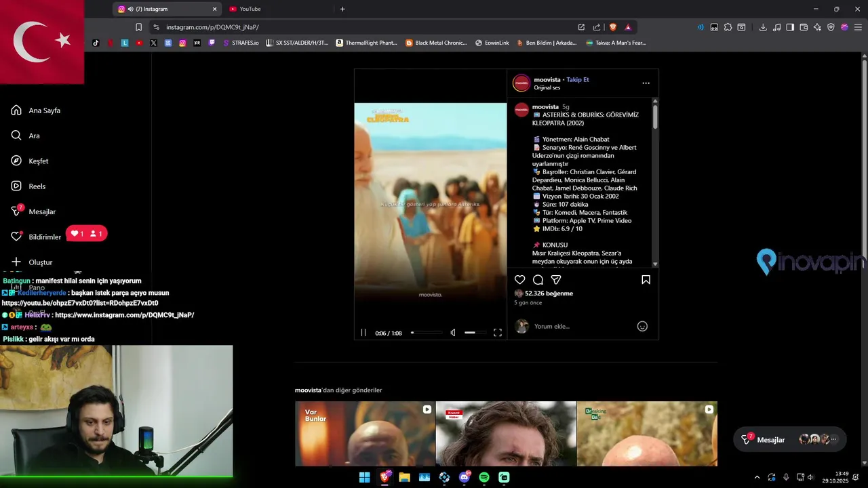View the 52.326 beğenme likes list
868x488 pixels.
[549, 293]
